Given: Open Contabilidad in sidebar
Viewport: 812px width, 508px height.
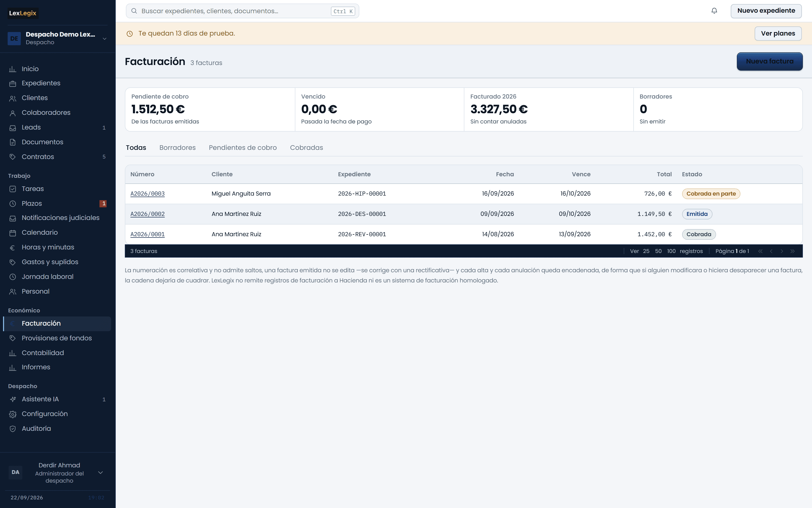Looking at the screenshot, I should (57, 353).
